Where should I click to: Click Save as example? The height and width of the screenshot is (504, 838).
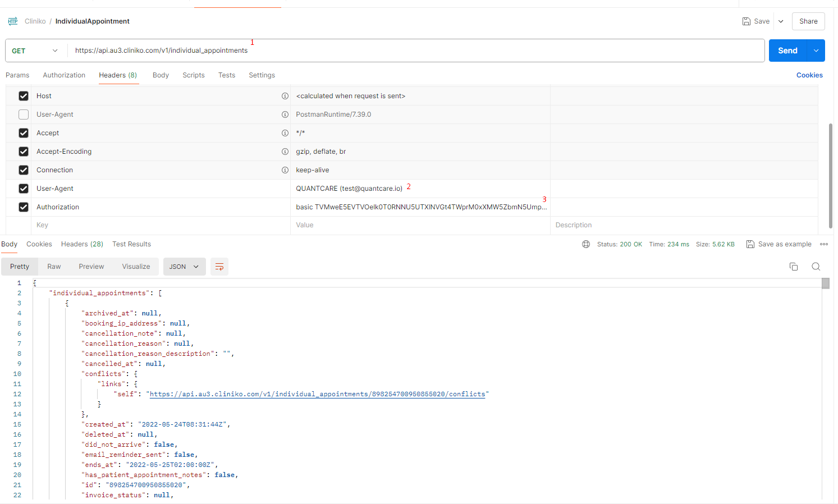(785, 244)
